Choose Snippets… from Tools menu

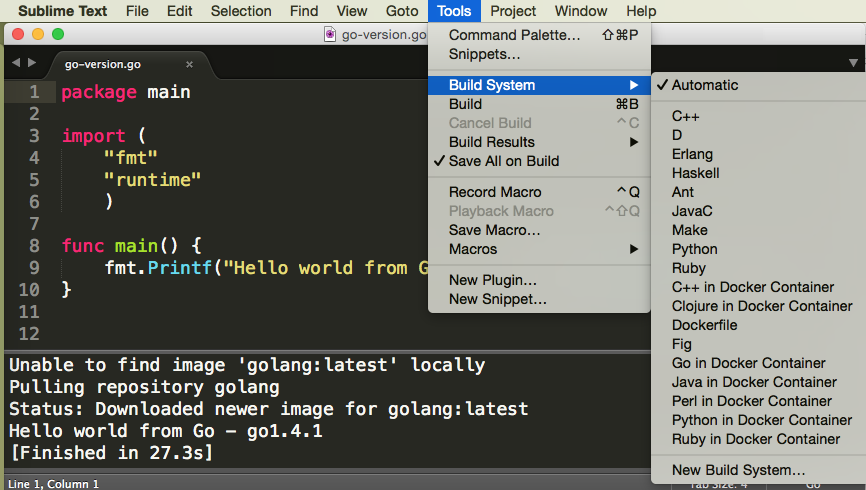(539, 54)
